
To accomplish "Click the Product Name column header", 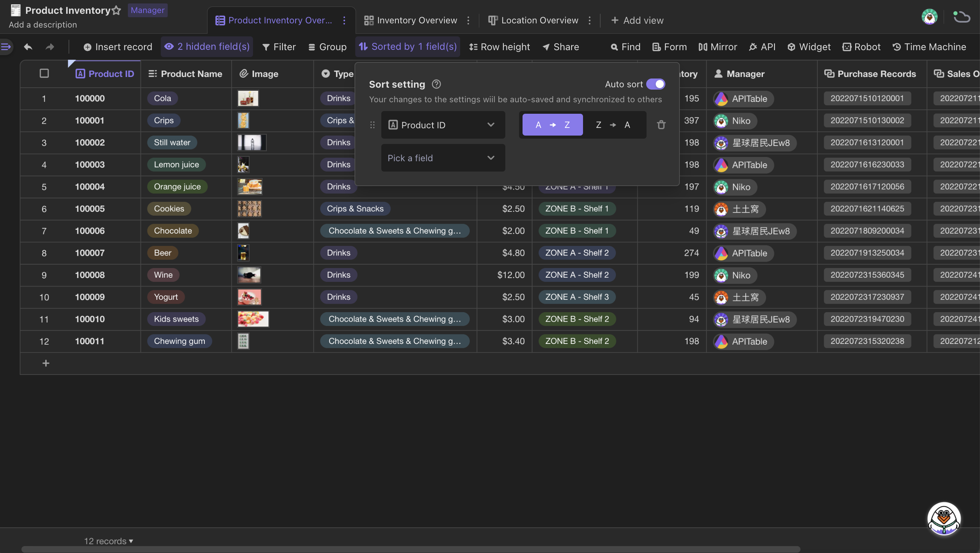I will (x=186, y=74).
